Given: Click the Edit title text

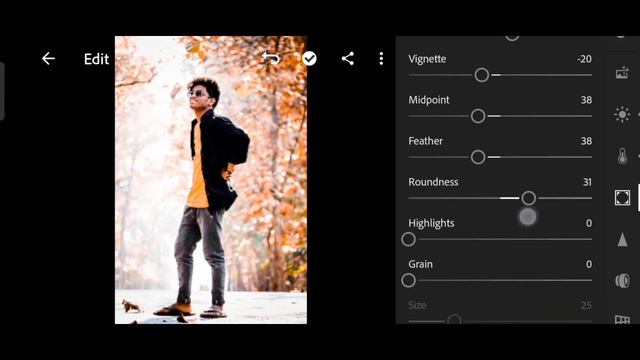Looking at the screenshot, I should (x=96, y=59).
